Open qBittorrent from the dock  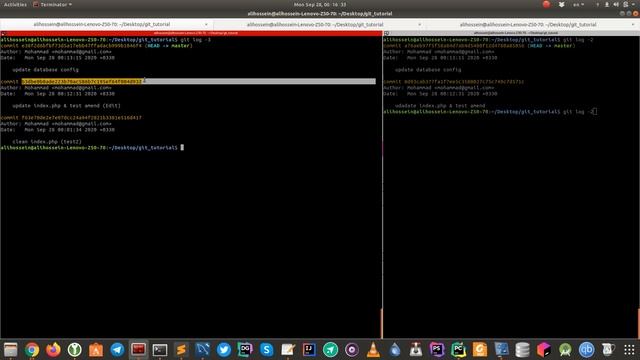point(587,349)
